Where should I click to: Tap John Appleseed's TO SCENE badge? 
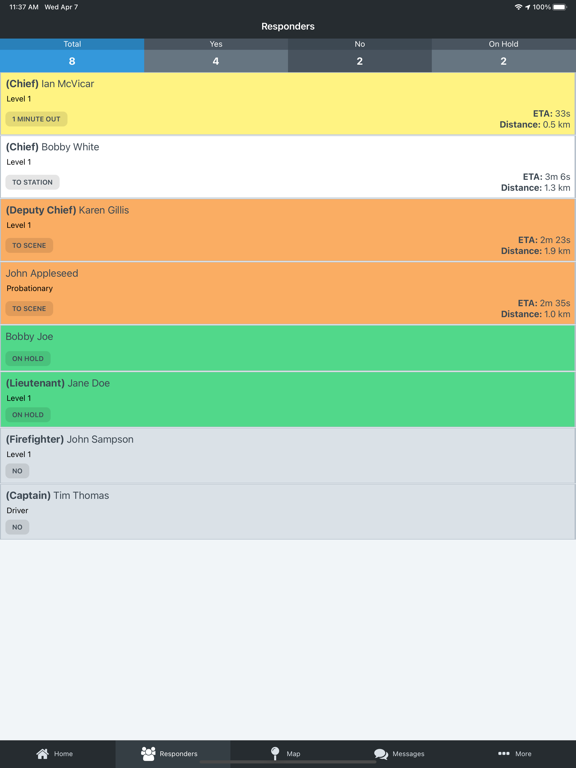29,309
